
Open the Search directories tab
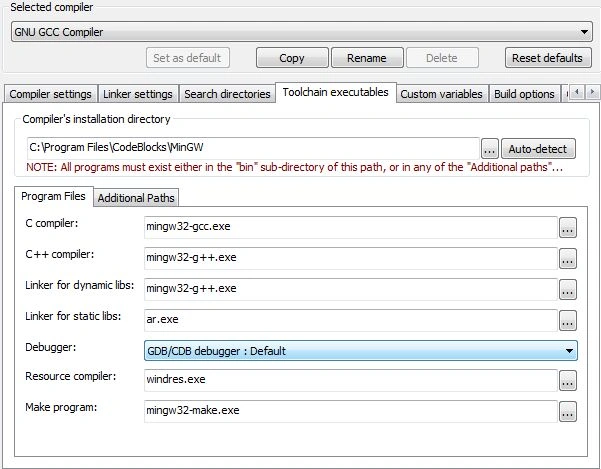[227, 94]
